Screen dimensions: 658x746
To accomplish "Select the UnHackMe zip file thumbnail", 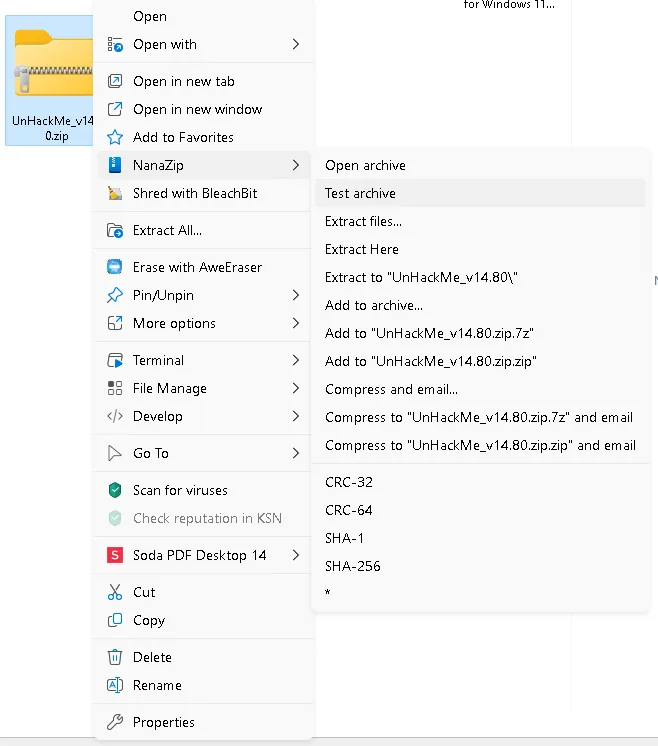I will 50,80.
